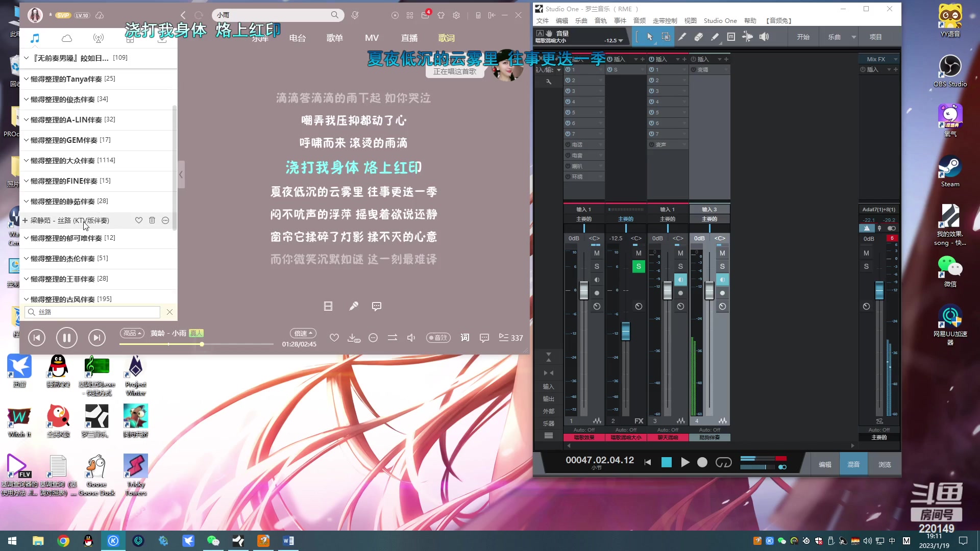Toggle lyrics display 词 button

465,338
